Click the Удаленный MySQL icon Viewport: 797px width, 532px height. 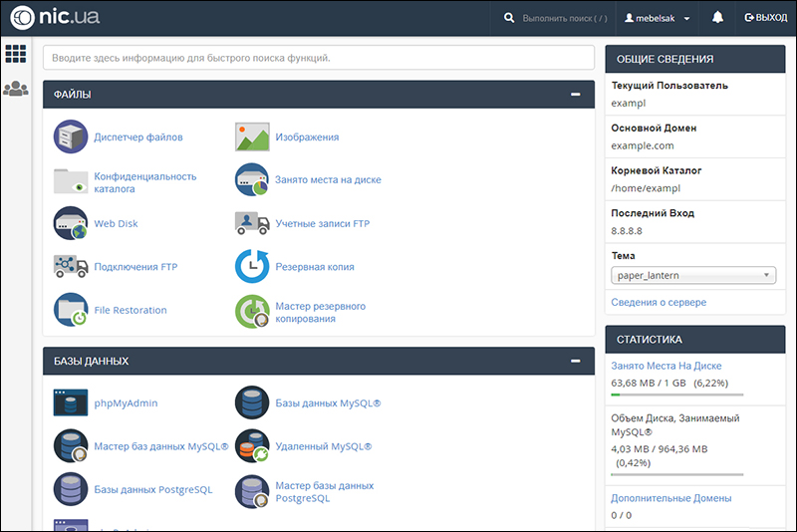coord(252,446)
